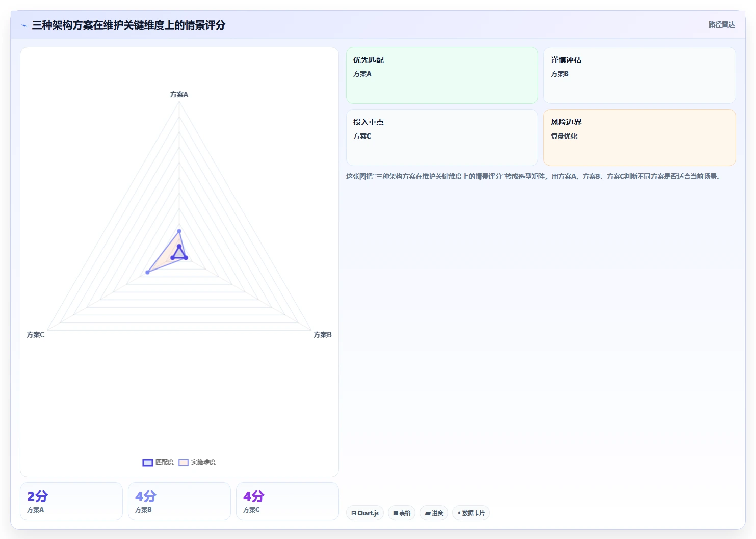Select the Chart.js tag chip

[364, 513]
